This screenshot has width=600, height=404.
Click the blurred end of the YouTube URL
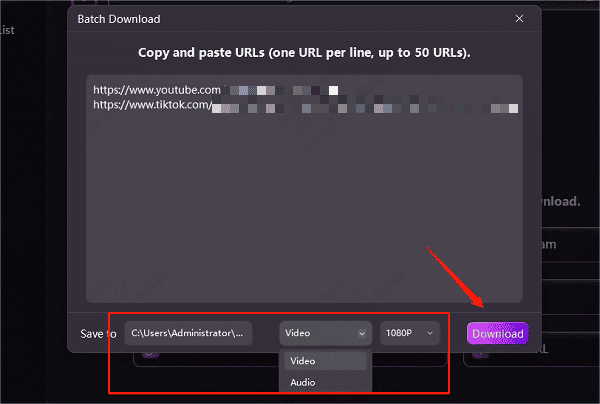click(285, 89)
